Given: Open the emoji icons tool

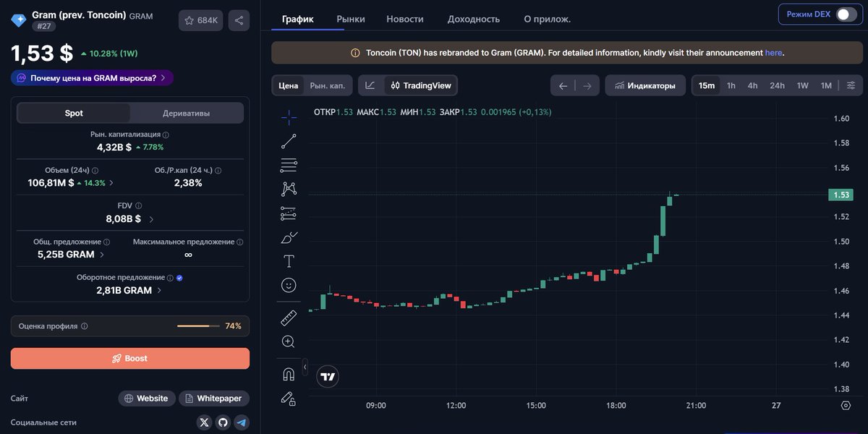Looking at the screenshot, I should [289, 285].
